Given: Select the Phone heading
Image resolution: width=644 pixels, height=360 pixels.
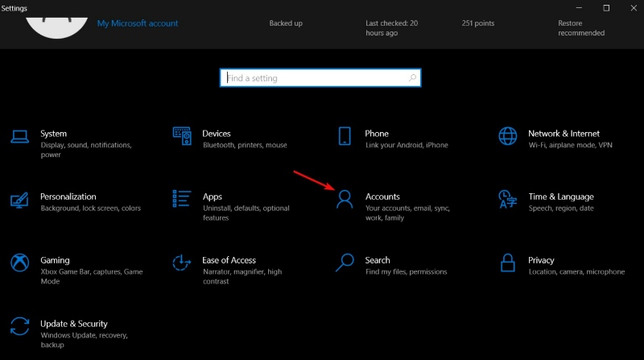Looking at the screenshot, I should click(377, 134).
